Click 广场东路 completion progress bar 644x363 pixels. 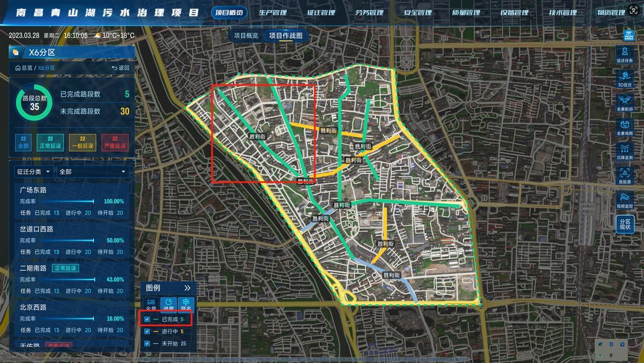67,201
